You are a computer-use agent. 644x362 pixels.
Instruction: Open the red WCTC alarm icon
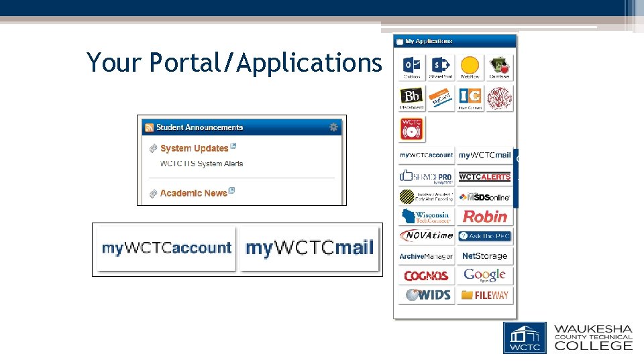[411, 129]
